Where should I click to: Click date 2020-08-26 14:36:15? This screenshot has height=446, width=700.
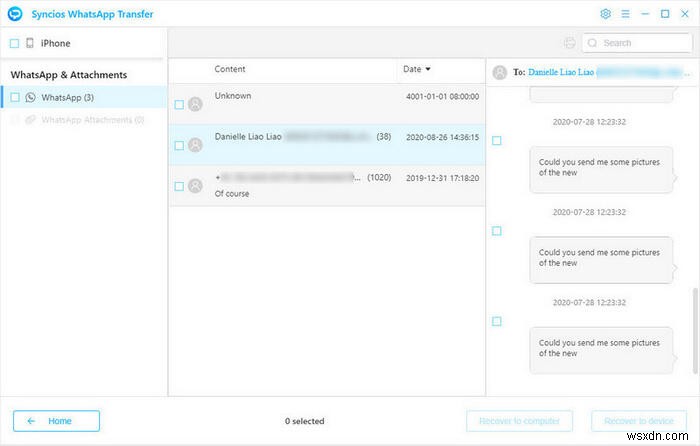[x=442, y=138]
